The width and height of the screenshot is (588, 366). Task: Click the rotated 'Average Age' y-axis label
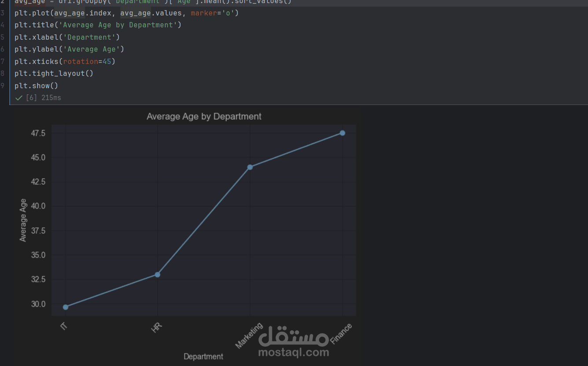[23, 220]
